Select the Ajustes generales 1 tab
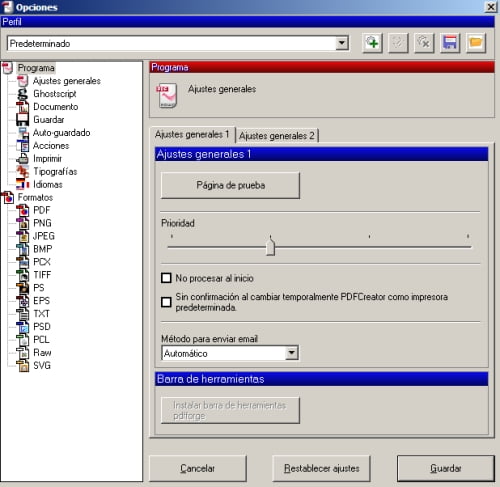500x487 pixels. coord(192,134)
